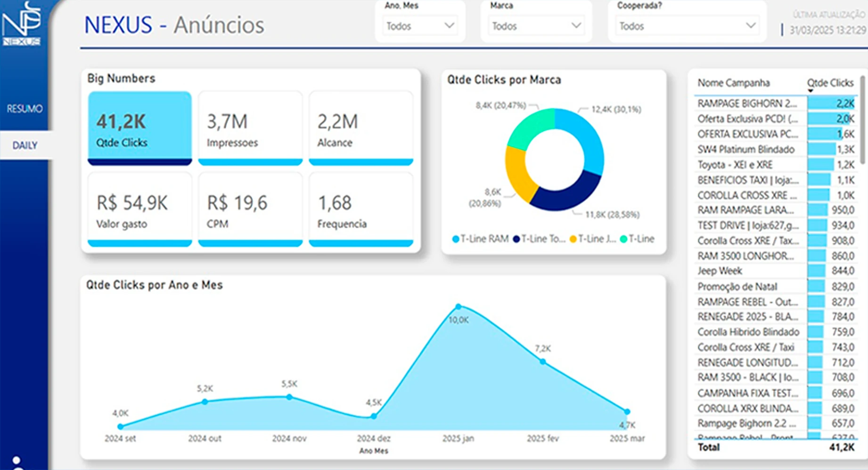Image resolution: width=868 pixels, height=470 pixels.
Task: Click the yellow T-Line J... legend marker
Action: coord(573,239)
